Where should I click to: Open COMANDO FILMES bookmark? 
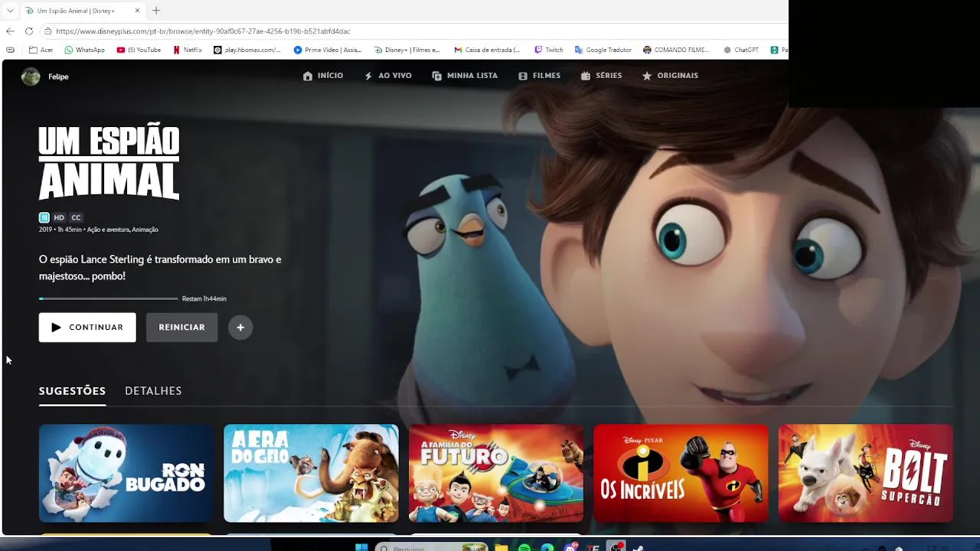click(x=676, y=50)
